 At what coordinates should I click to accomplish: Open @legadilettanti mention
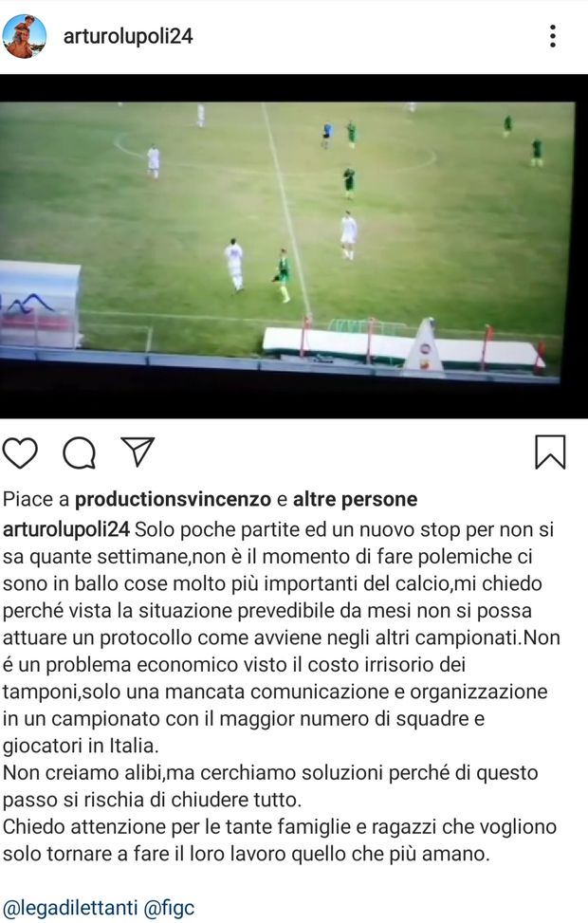coord(70,908)
